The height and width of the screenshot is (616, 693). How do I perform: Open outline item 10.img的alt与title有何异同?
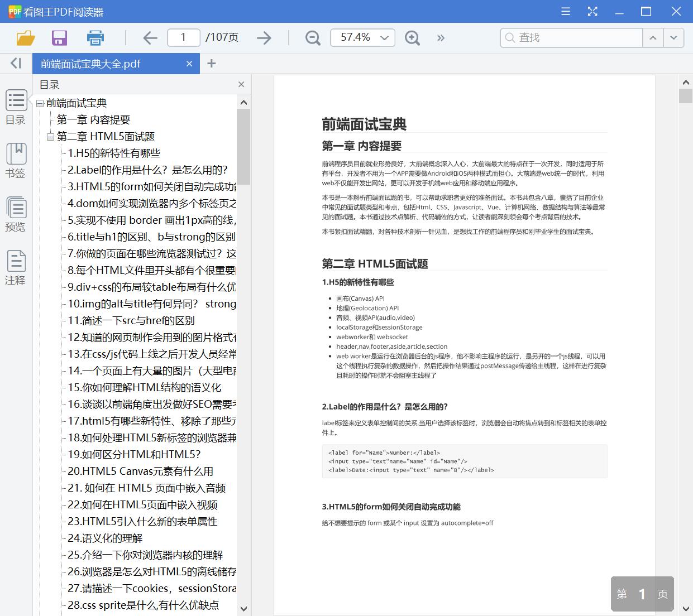pos(152,304)
